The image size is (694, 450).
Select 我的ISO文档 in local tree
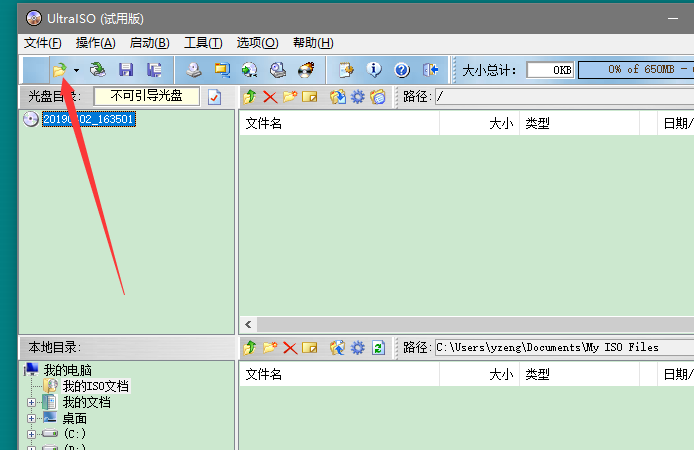[96, 386]
